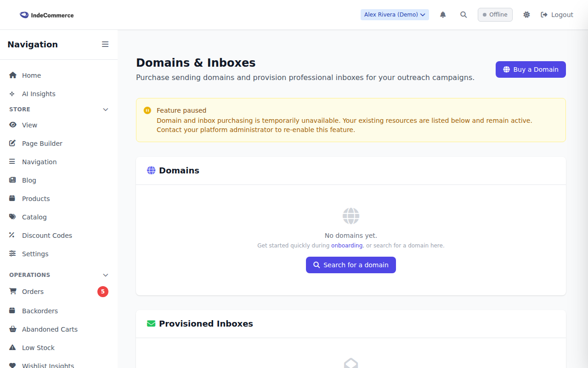Click the Backorders icon
588x368 pixels.
click(x=12, y=311)
